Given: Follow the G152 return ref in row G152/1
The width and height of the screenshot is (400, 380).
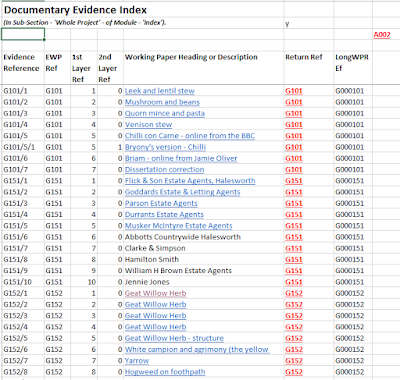Looking at the screenshot, I should [294, 293].
